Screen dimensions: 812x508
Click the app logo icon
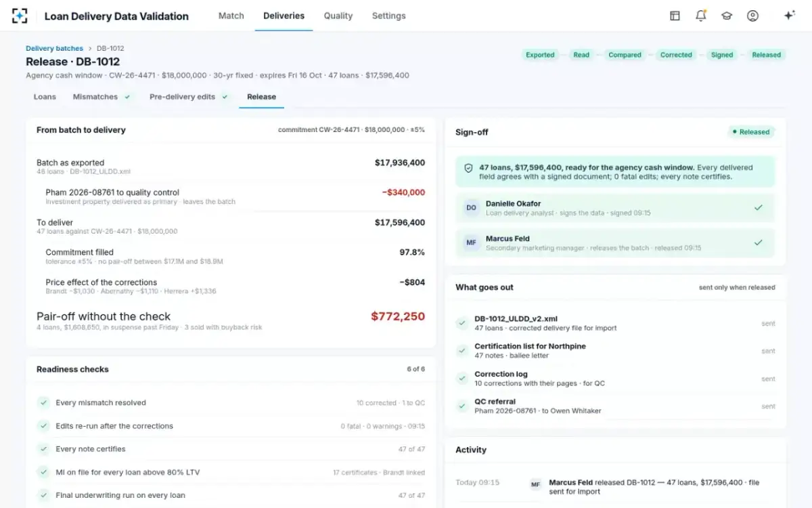coord(20,16)
